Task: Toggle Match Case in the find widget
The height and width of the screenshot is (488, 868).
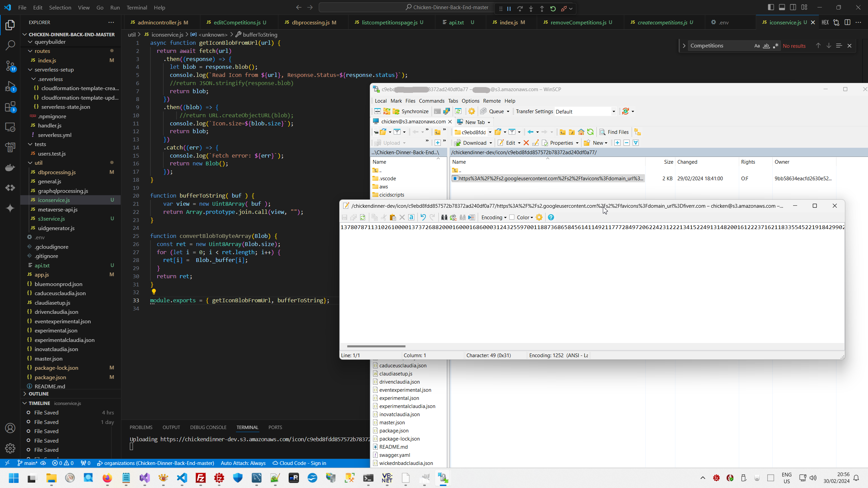Action: tap(757, 46)
